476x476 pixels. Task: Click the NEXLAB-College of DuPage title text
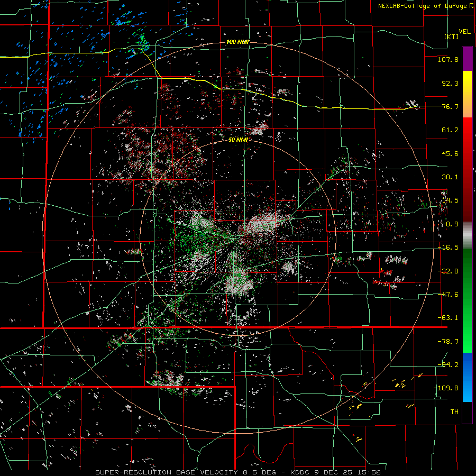click(423, 6)
